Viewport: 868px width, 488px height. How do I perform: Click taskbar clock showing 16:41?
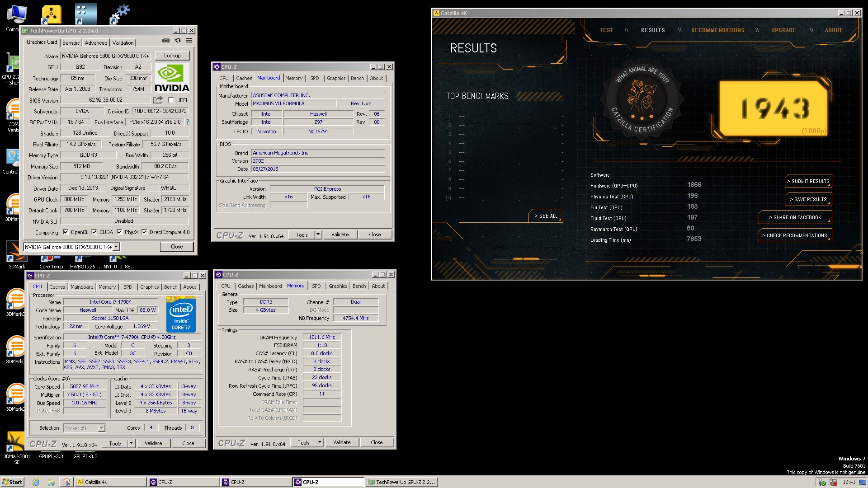[849, 482]
